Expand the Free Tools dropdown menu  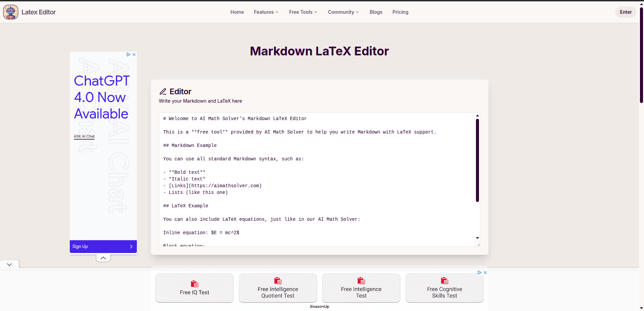[x=303, y=12]
